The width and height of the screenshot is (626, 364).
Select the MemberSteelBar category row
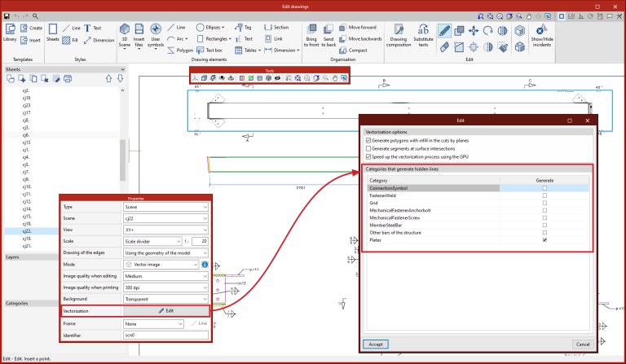pos(478,226)
